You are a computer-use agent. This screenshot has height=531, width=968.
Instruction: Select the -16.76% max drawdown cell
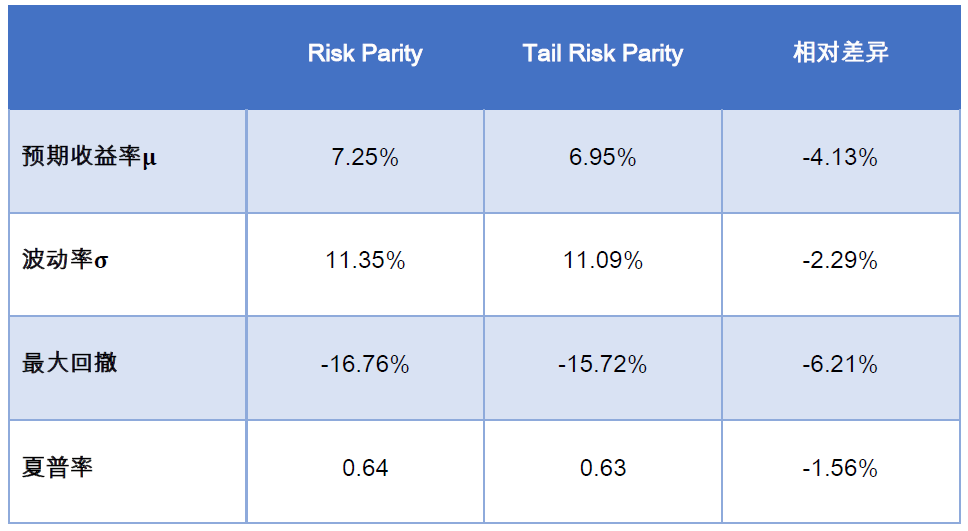[x=365, y=365]
